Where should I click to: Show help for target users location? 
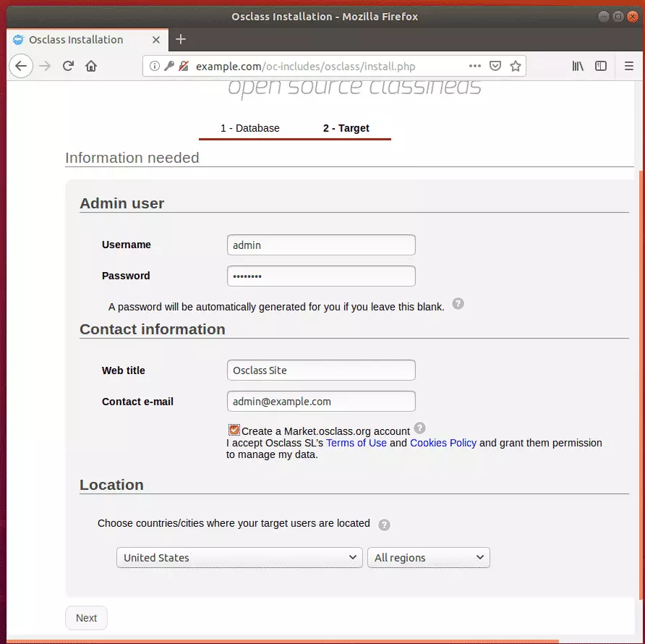click(384, 525)
